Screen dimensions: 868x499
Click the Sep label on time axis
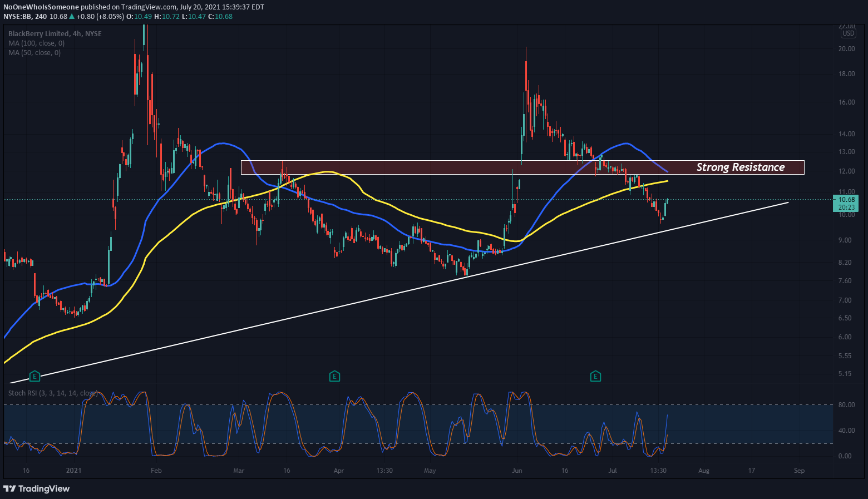(x=800, y=471)
